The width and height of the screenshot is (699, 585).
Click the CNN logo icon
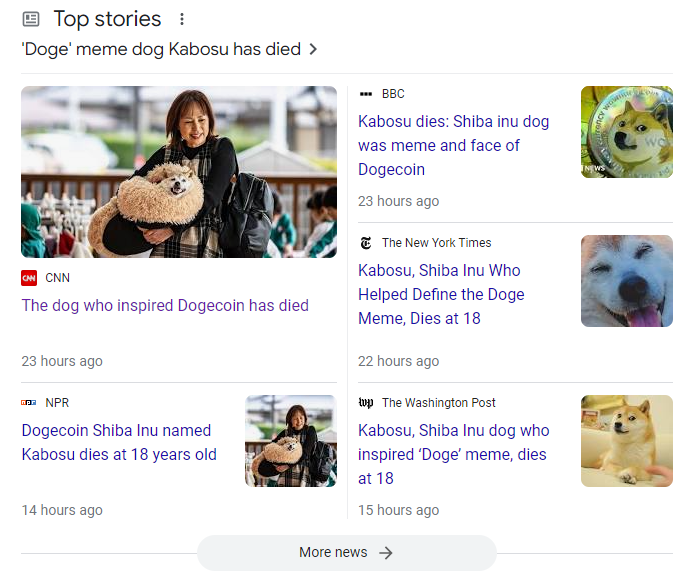(x=29, y=278)
